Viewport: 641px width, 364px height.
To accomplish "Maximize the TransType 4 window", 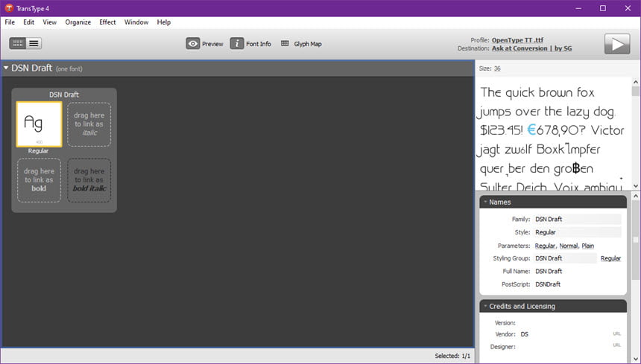I will pyautogui.click(x=603, y=8).
